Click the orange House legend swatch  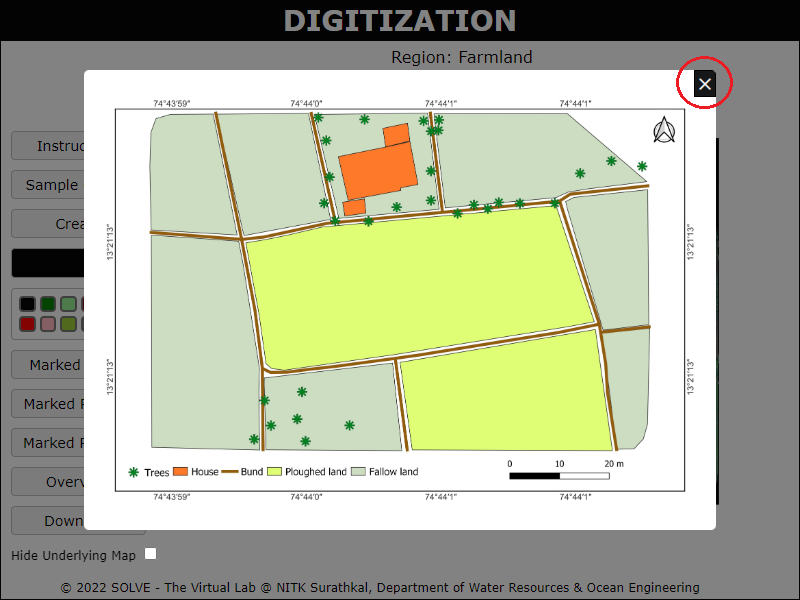[x=181, y=472]
